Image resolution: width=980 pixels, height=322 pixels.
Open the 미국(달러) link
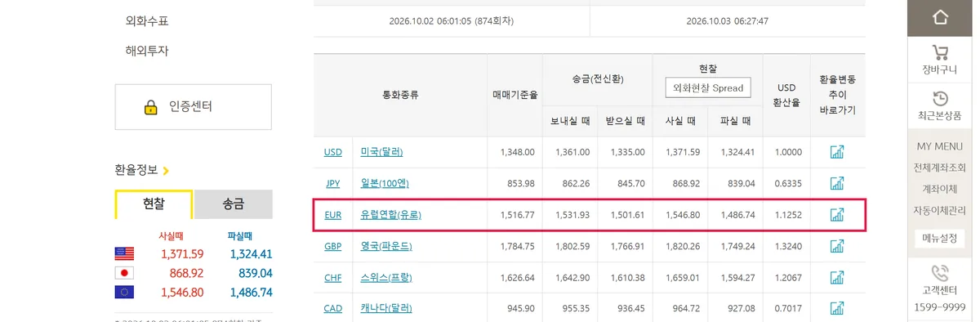pos(381,152)
